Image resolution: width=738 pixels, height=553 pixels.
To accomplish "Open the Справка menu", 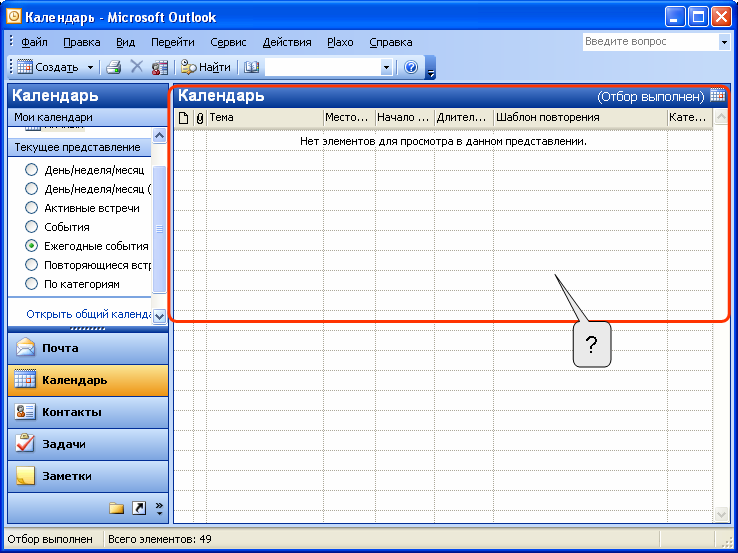I will point(391,42).
